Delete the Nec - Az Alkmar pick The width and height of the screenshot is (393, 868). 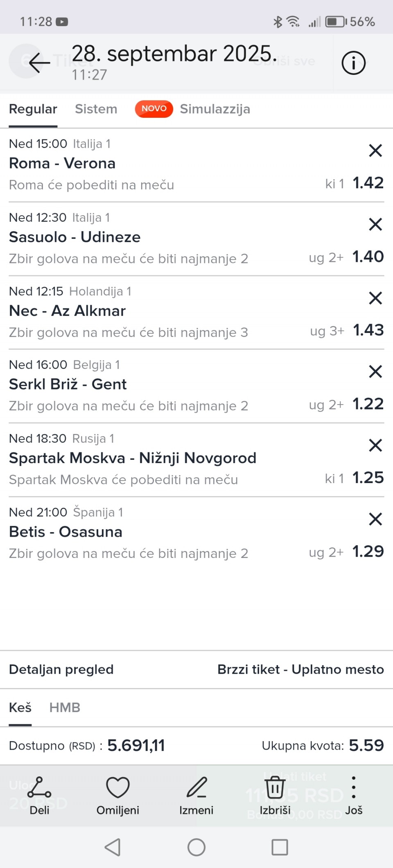375,298
